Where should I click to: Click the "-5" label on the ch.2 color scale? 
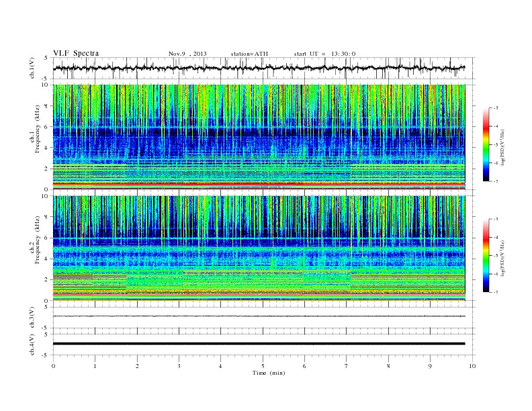click(x=496, y=256)
